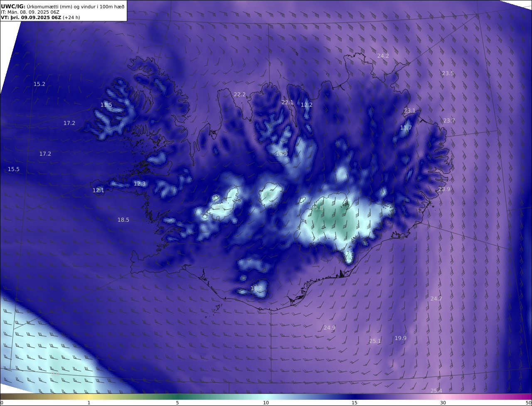
Task: Click the 24.7 value label
Action: coord(436,298)
